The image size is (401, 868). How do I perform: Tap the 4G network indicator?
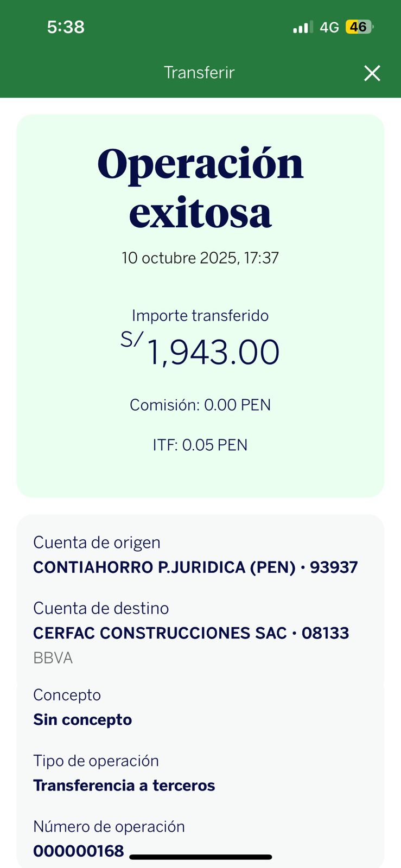coord(329,27)
